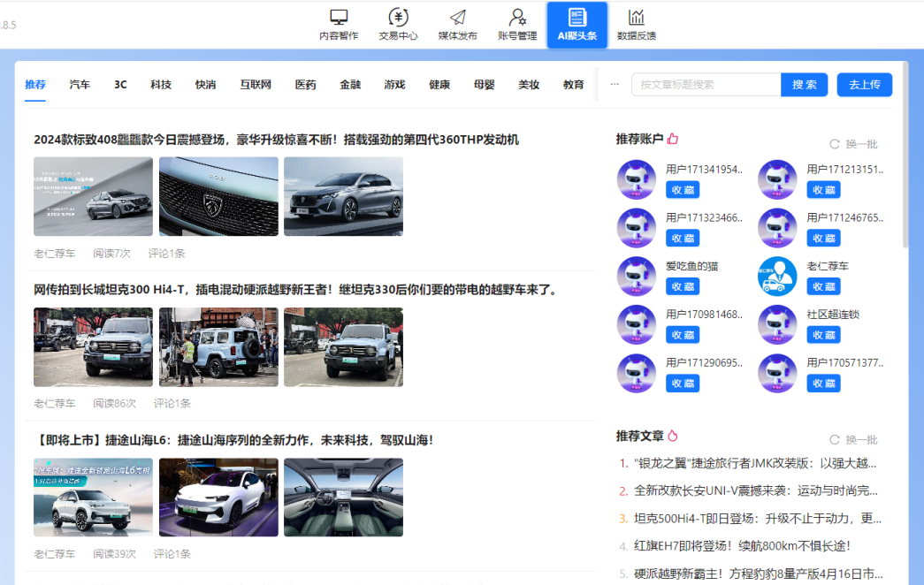Switch to the 互联网 tab

tap(256, 85)
